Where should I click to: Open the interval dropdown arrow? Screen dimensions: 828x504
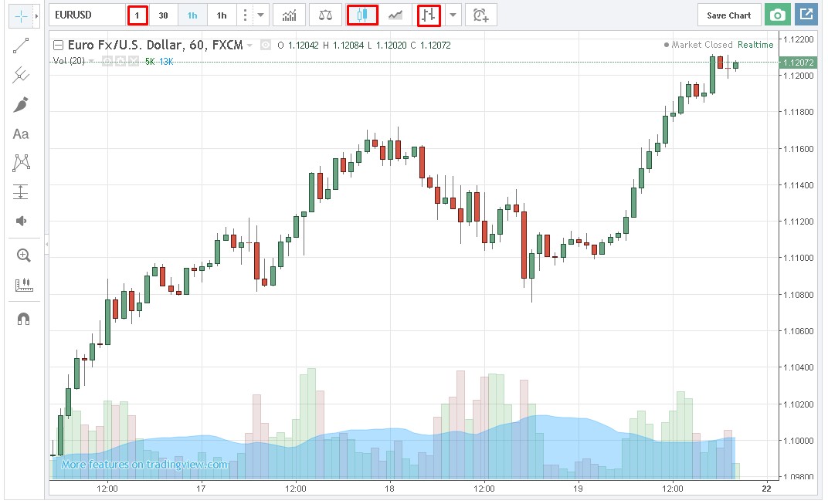point(260,15)
